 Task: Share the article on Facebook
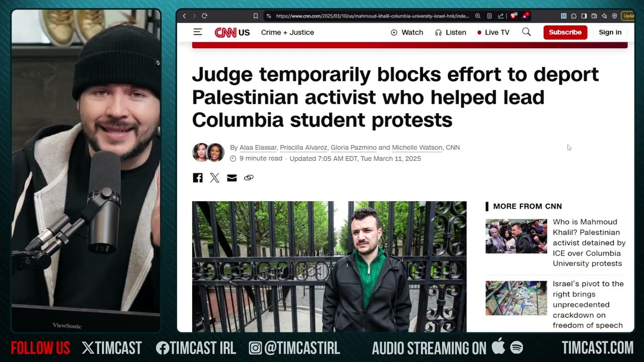[x=198, y=178]
